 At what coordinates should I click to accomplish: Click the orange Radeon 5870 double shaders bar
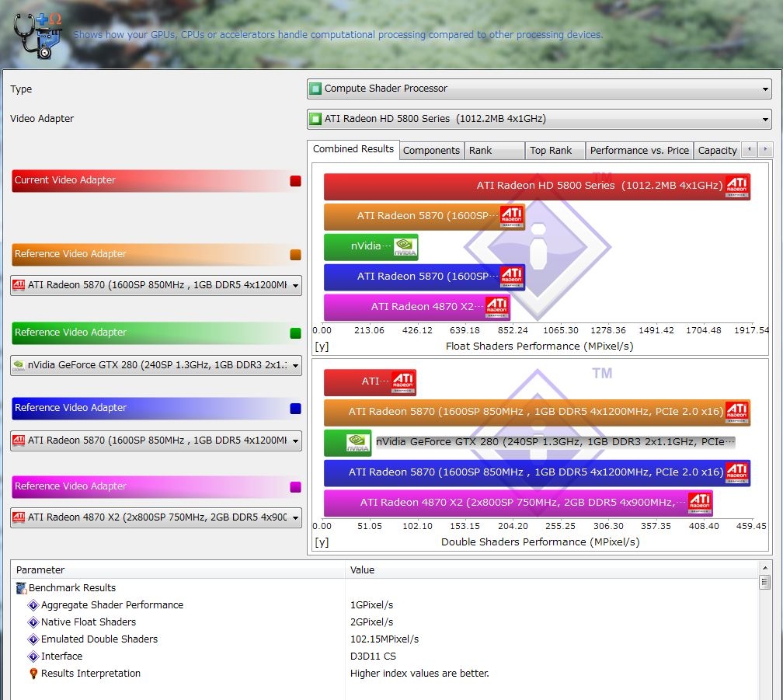pyautogui.click(x=537, y=413)
